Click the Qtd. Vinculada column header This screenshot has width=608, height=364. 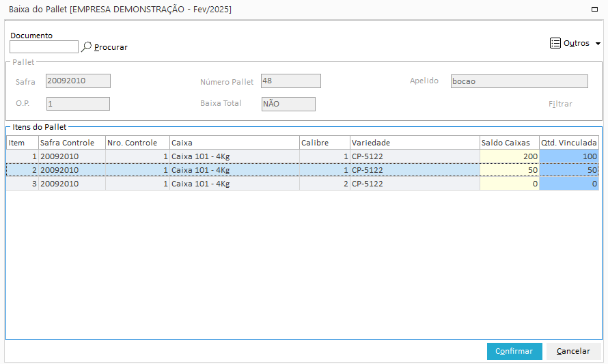click(569, 143)
